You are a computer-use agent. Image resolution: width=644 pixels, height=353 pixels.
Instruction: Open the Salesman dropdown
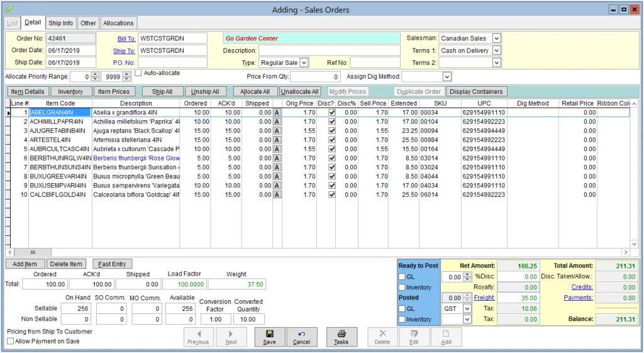coord(497,38)
